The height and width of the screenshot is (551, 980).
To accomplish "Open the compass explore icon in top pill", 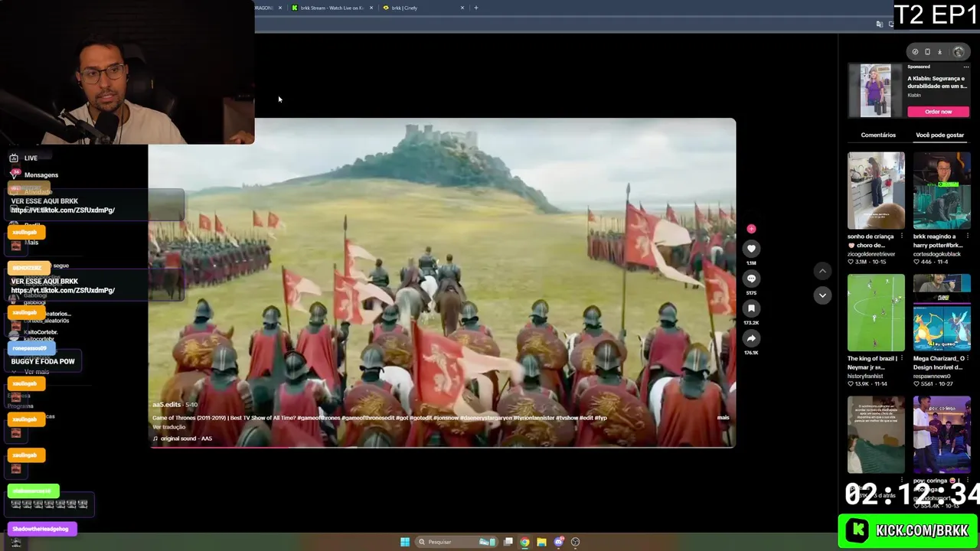I will coord(915,52).
